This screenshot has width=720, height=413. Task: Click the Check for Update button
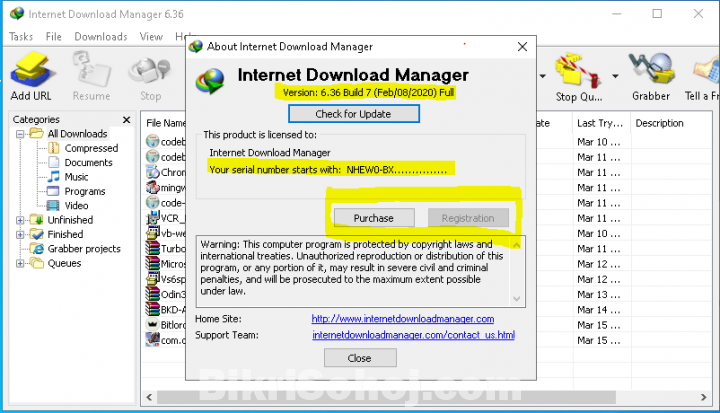[354, 114]
